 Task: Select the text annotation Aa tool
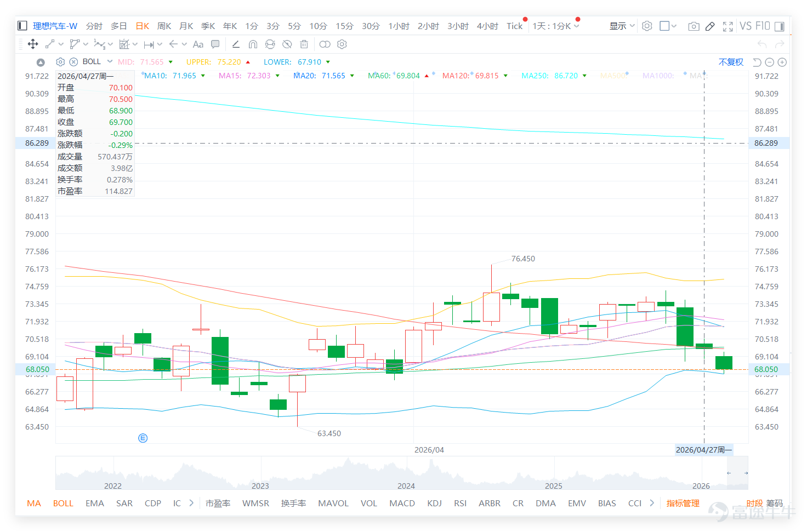[198, 44]
